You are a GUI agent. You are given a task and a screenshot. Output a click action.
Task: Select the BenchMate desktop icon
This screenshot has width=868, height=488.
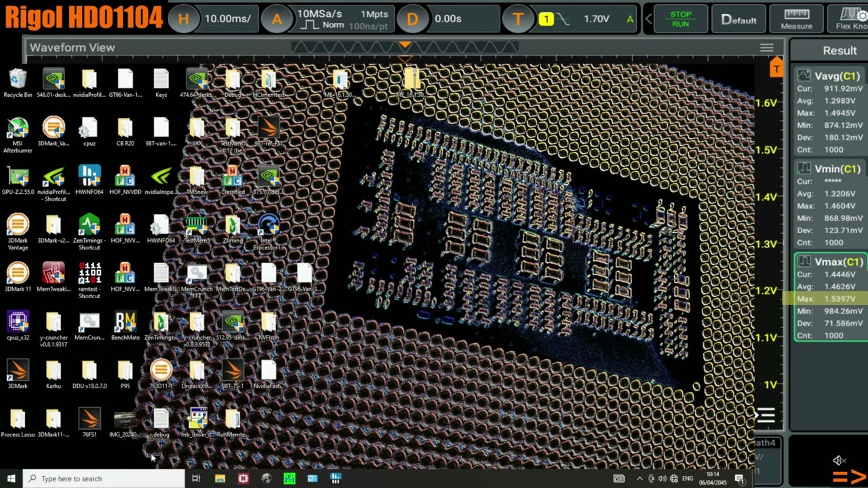pos(125,325)
